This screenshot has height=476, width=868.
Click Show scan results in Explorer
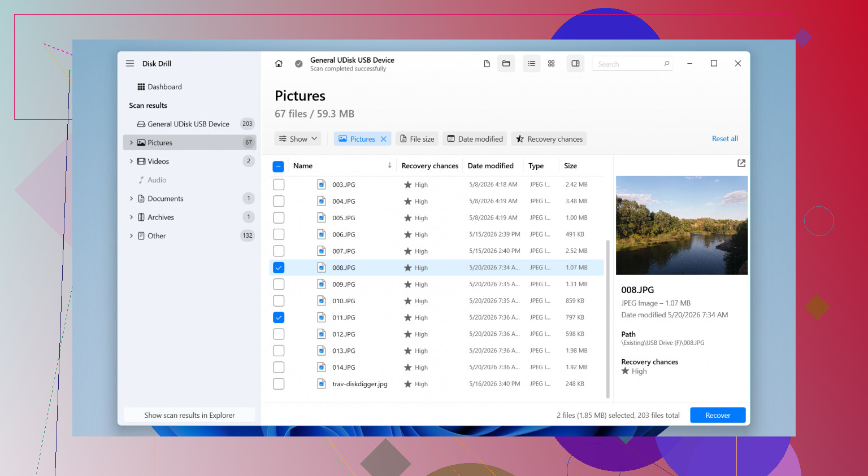(189, 415)
